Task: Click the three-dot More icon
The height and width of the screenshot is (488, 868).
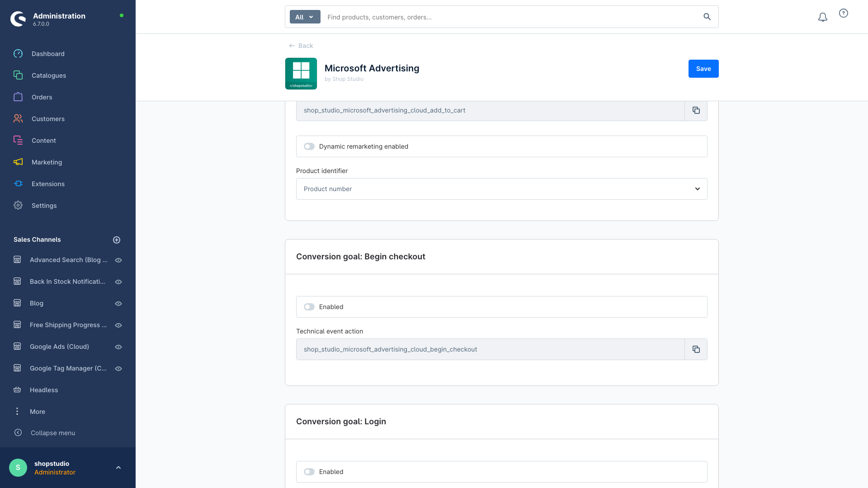Action: click(x=17, y=412)
